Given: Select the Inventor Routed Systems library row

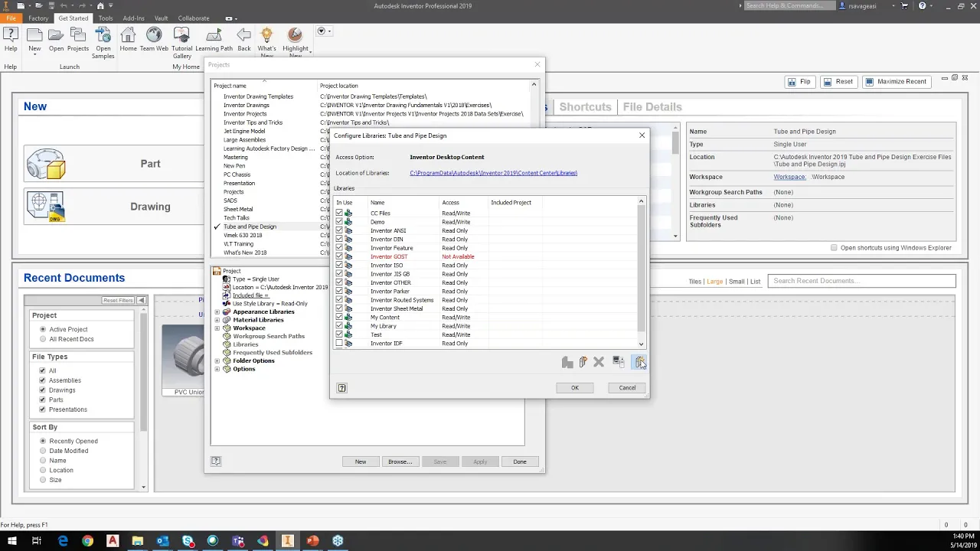Looking at the screenshot, I should click(x=486, y=300).
